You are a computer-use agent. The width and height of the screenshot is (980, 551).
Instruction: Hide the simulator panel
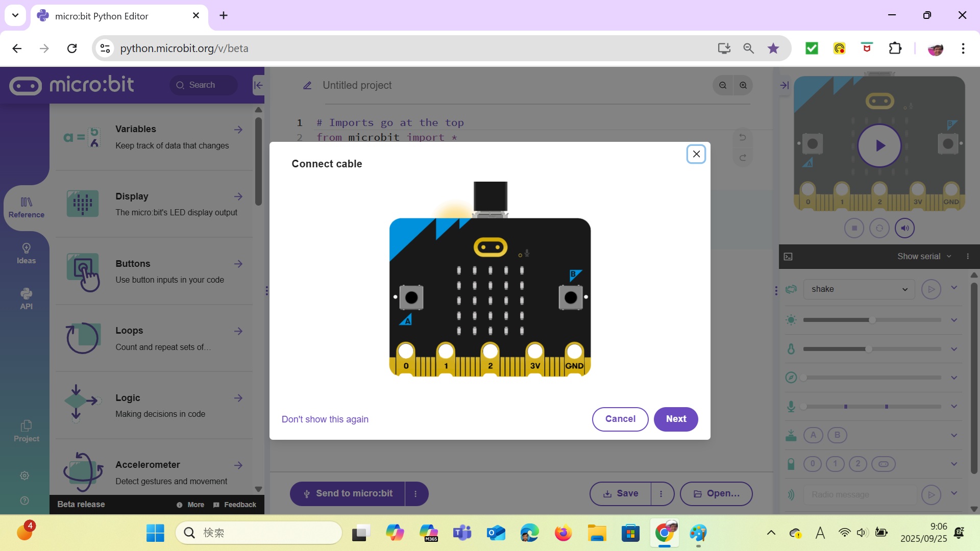[784, 85]
